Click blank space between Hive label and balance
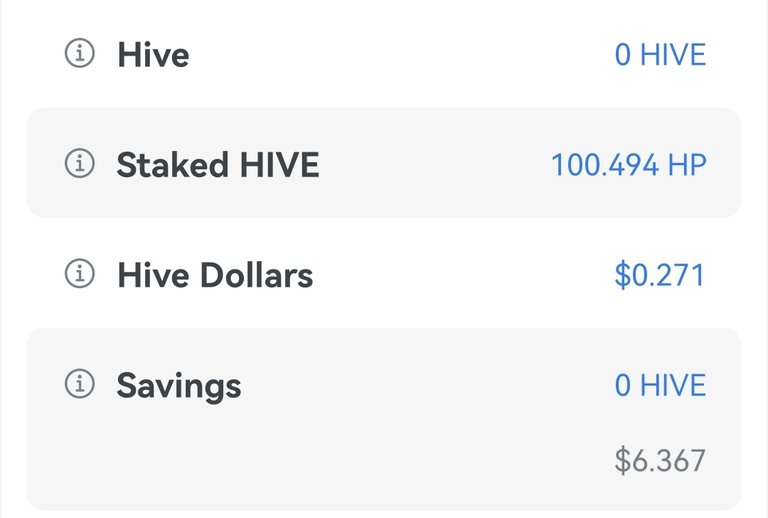Viewport: 768px width, 518px height. pos(402,54)
